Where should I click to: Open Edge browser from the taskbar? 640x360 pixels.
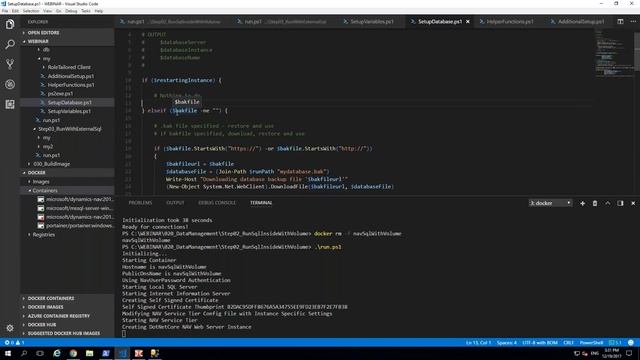pos(57,353)
